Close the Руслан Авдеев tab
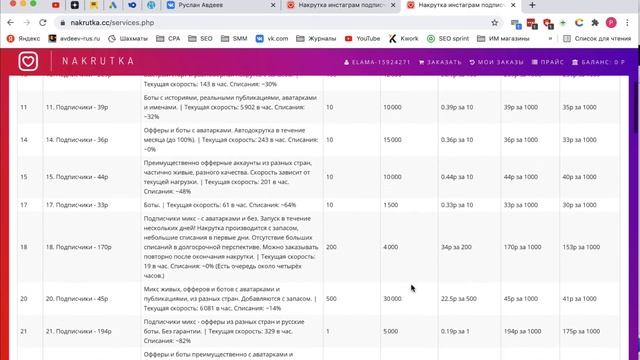The width and height of the screenshot is (640, 360). [x=273, y=5]
